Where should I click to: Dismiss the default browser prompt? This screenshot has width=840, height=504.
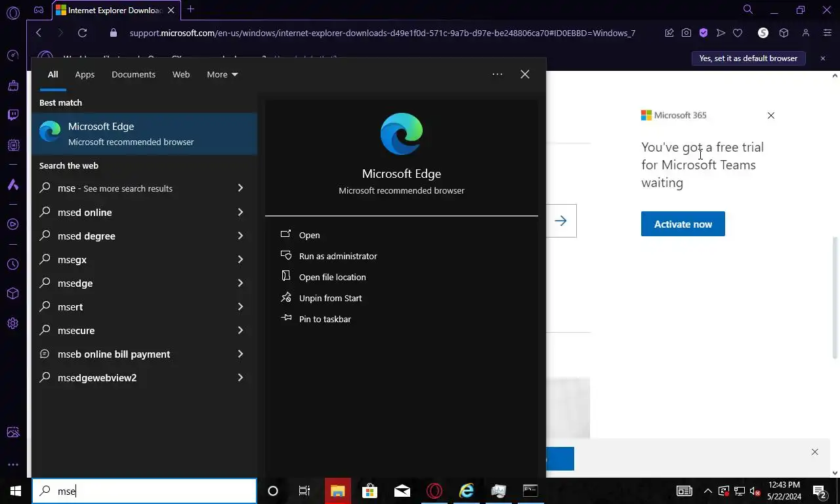[823, 58]
